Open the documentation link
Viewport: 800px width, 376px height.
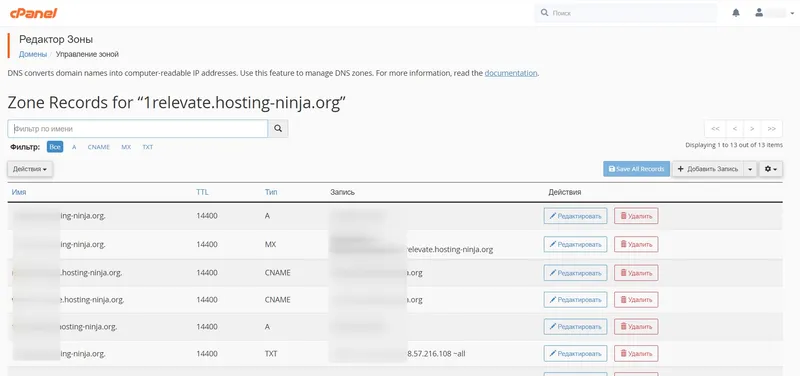[x=511, y=73]
